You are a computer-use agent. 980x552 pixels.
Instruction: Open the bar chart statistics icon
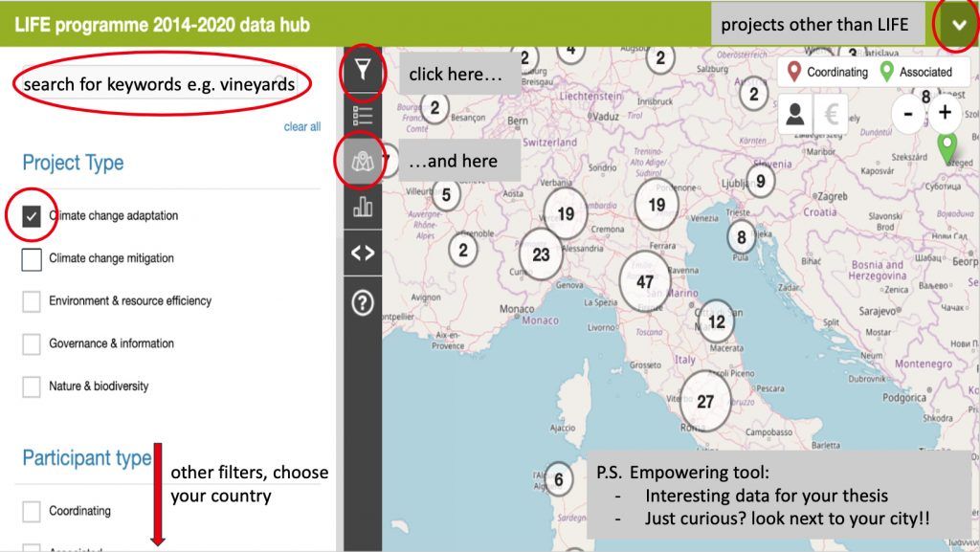363,207
